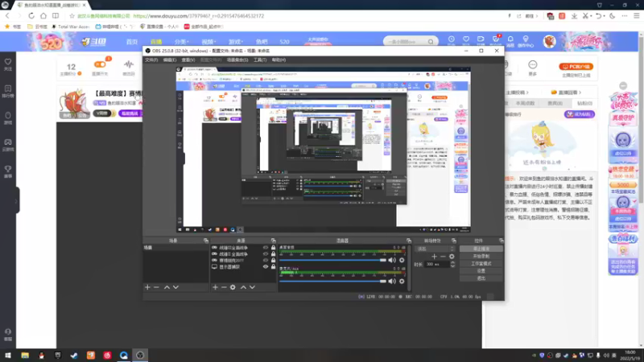The image size is (644, 362).
Task: Focus the transition duration 300 ms field
Action: 437,265
